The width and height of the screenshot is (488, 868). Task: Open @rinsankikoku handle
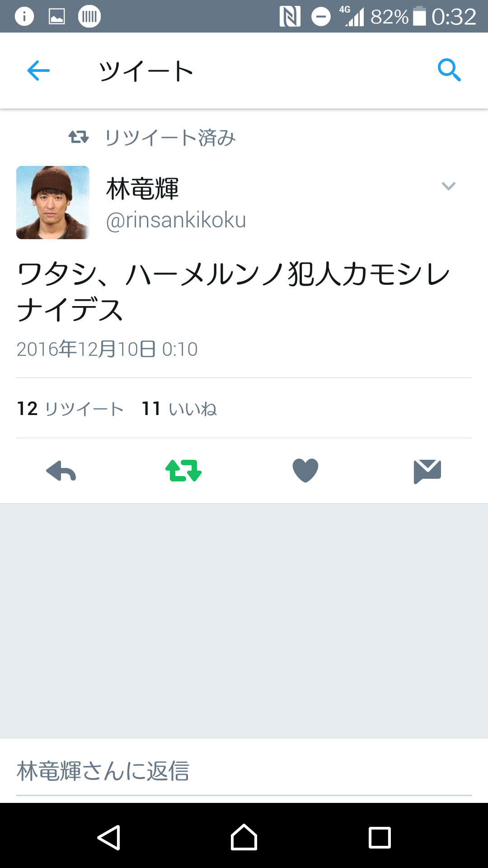pos(176,220)
